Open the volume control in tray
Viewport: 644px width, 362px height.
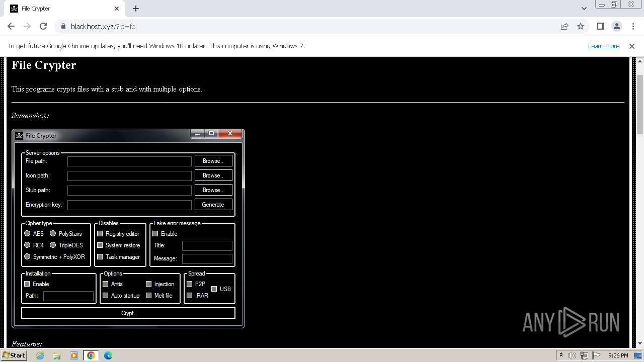[x=572, y=355]
